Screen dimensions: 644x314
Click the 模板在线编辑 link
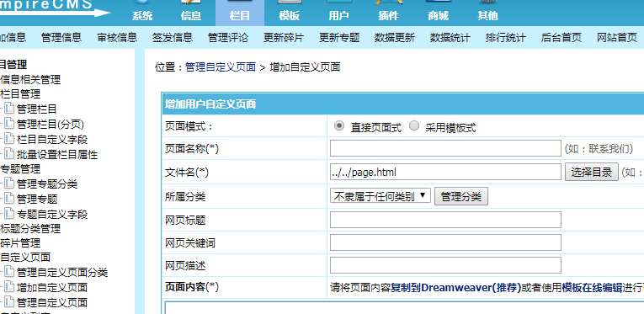[592, 287]
